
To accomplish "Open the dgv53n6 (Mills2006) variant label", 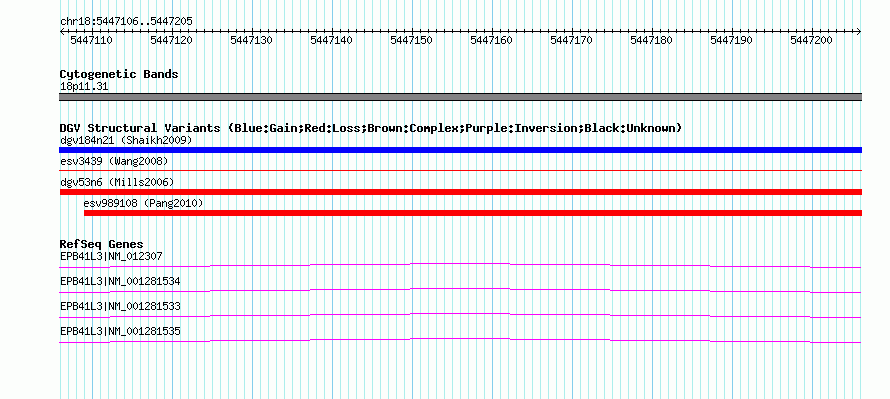I will 117,182.
